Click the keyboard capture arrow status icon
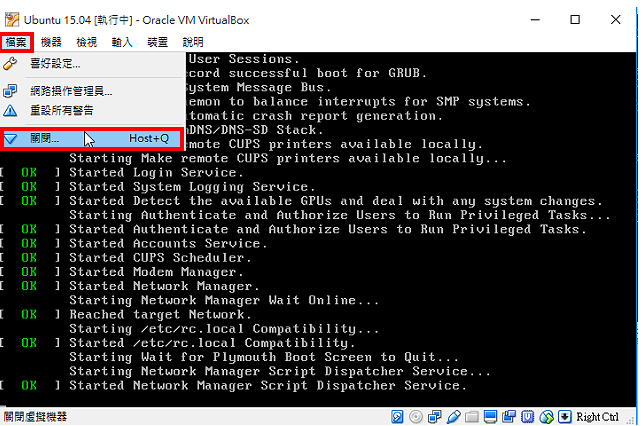 [x=565, y=417]
